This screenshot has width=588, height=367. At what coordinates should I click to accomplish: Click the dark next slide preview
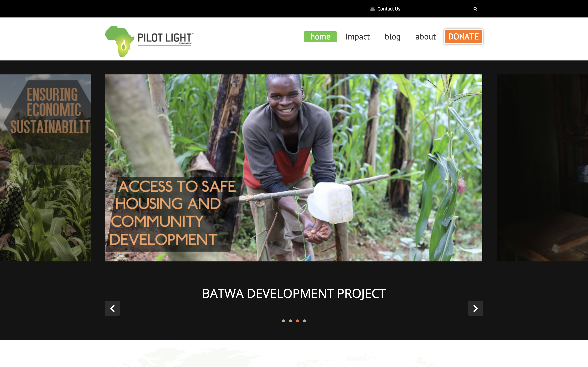coord(542,168)
